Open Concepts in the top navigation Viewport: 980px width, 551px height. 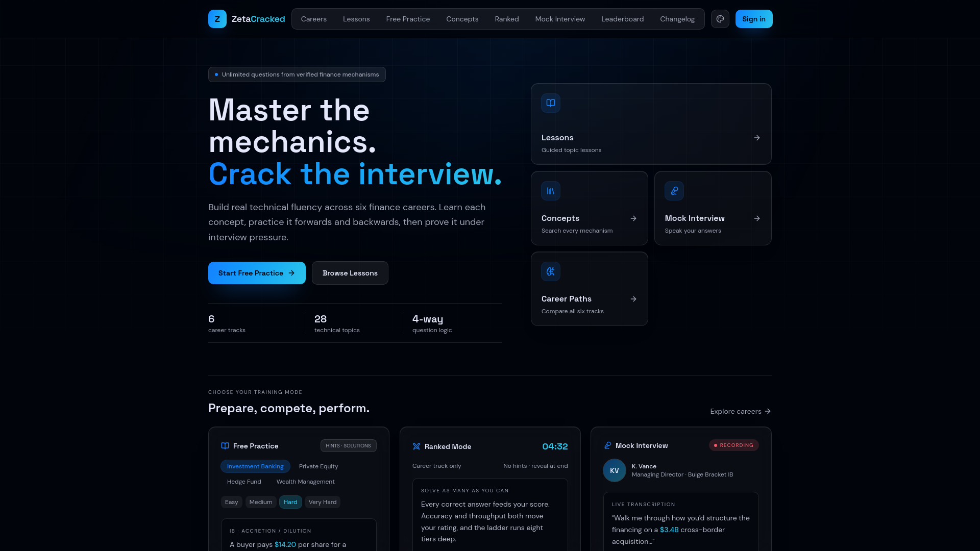tap(462, 19)
